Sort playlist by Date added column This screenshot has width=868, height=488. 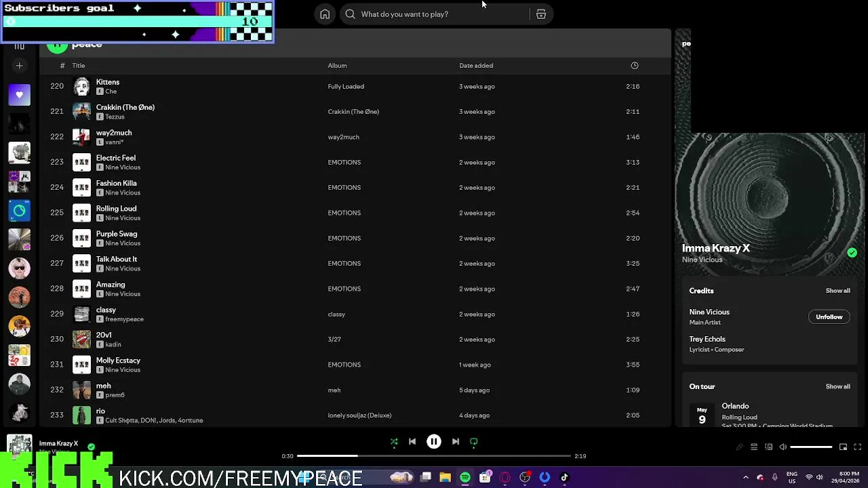click(x=476, y=66)
